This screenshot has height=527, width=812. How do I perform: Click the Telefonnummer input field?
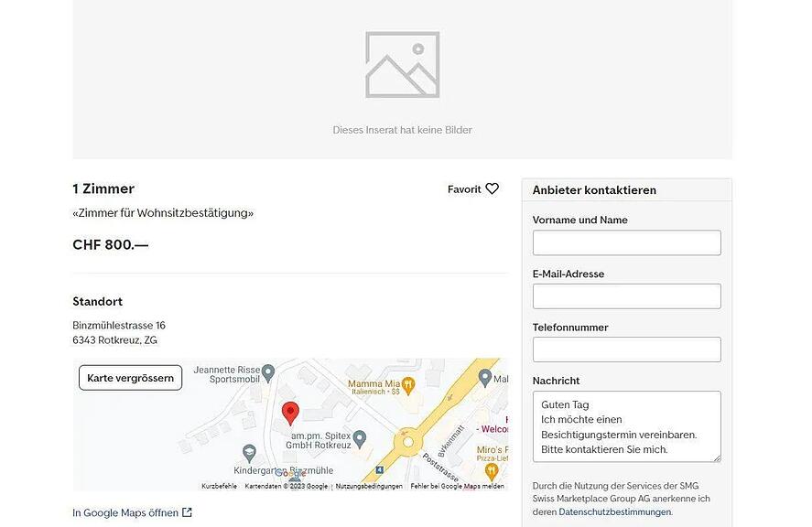626,350
